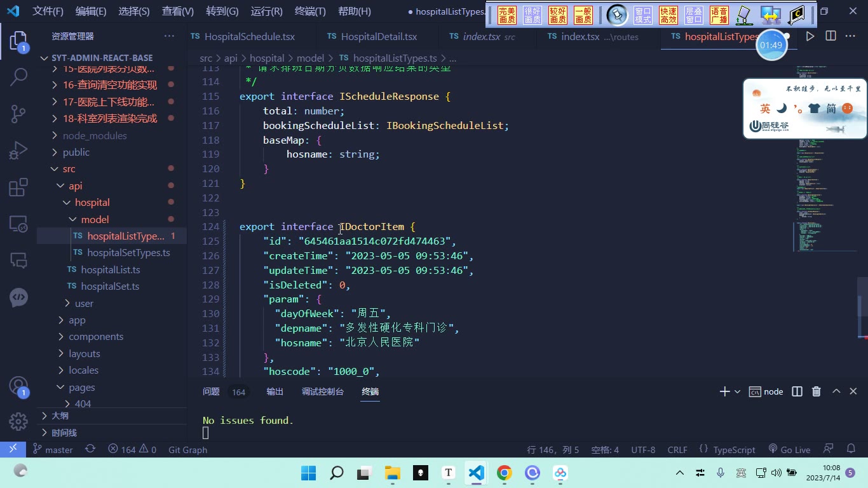Viewport: 868px width, 488px height.
Task: Open Git Graph from status bar
Action: click(x=187, y=449)
